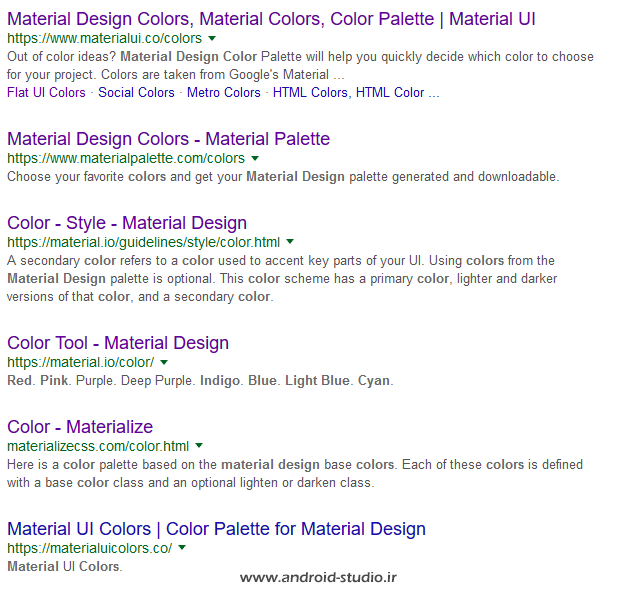Open the Flat UI Colors sitelink
This screenshot has height=590, width=637.
pyautogui.click(x=46, y=93)
